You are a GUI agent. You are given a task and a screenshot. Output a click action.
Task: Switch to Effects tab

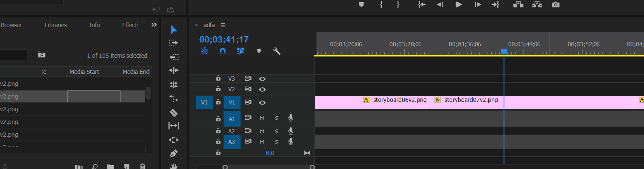tap(130, 25)
